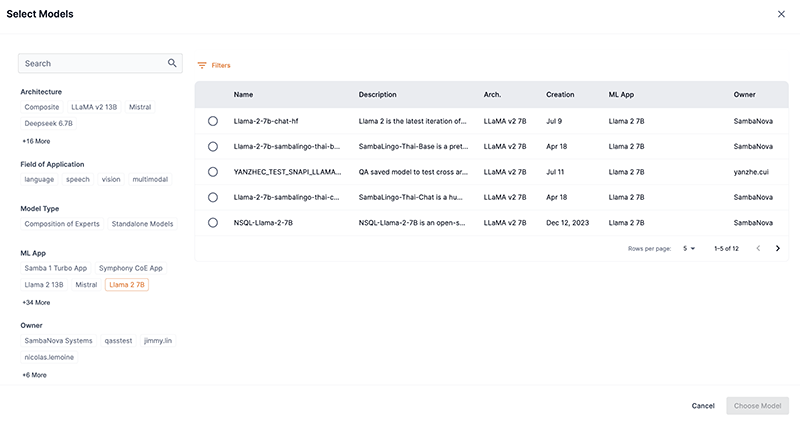Select the YANZHEC_TEST_SNAPI_LLAMA model radio button
The image size is (800, 421).
point(213,172)
